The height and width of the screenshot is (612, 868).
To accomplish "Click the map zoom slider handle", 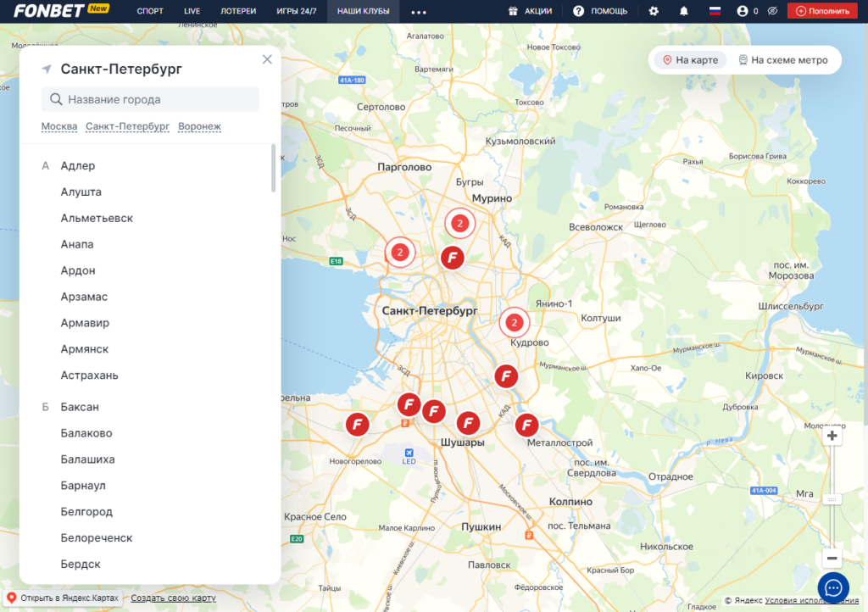I will [832, 499].
